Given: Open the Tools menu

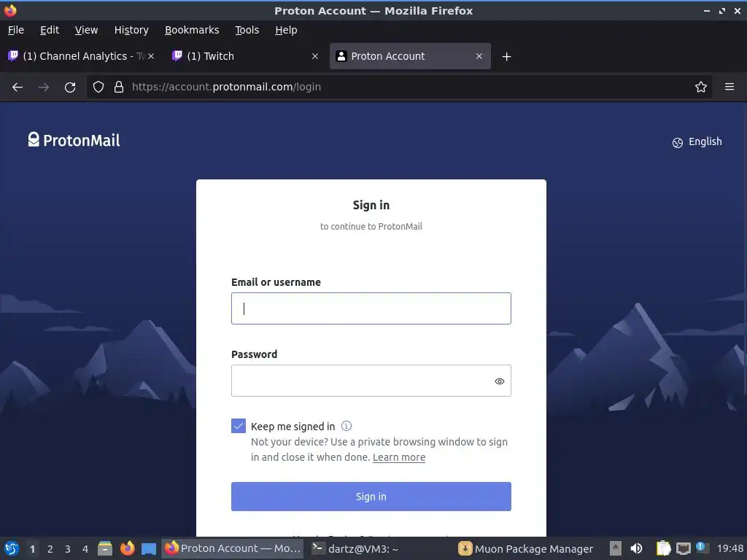Looking at the screenshot, I should 247,30.
